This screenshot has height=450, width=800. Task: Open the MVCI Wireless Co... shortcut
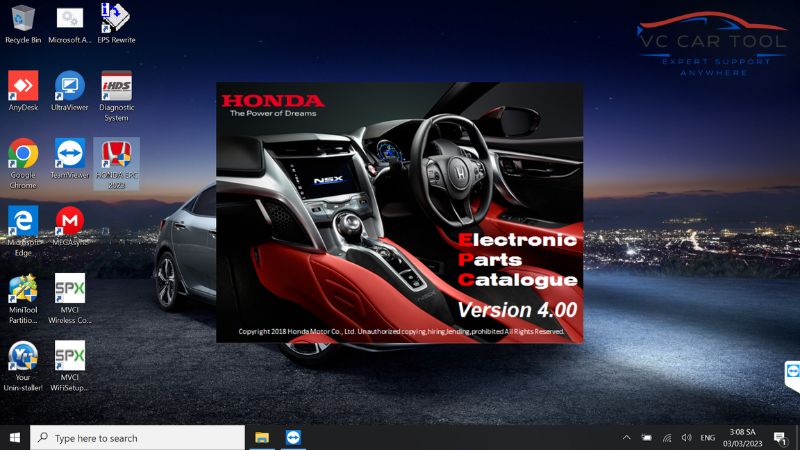click(x=69, y=290)
